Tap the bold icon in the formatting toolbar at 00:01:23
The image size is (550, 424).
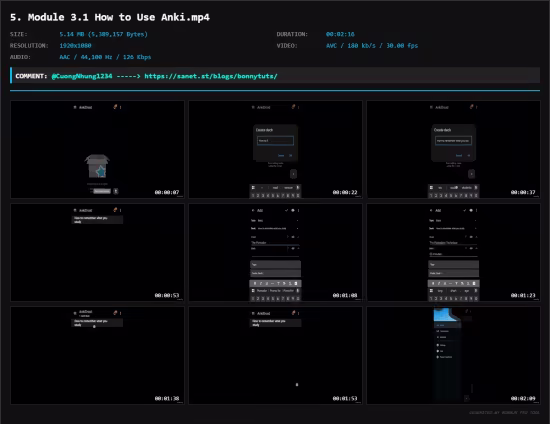(433, 283)
